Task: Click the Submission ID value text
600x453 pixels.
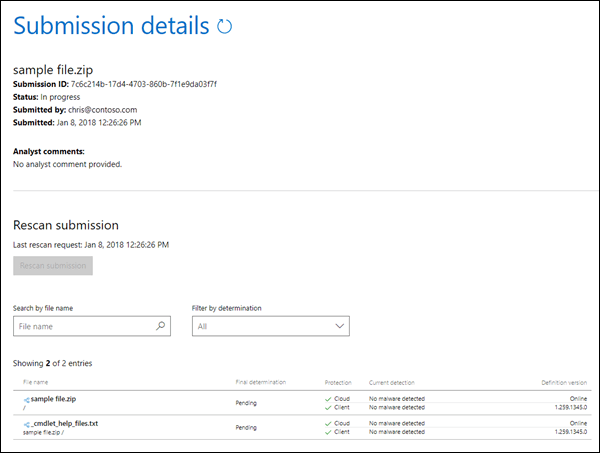Action: tap(143, 84)
